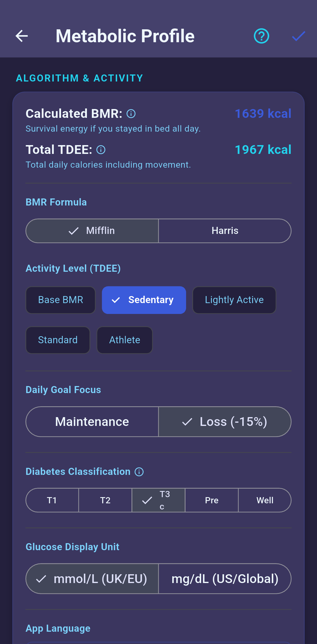
Task: Set diabetes classification to T1
Action: [x=52, y=500]
